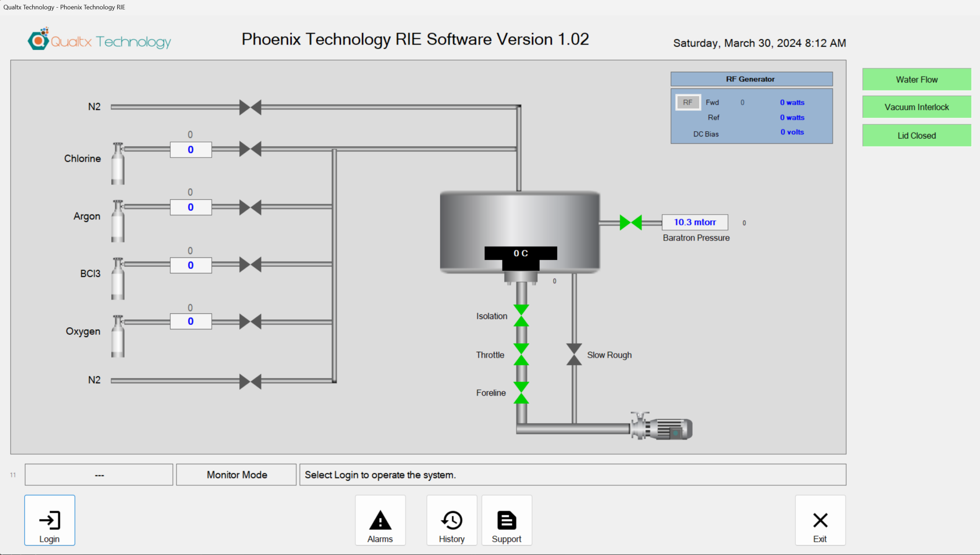980x555 pixels.
Task: Toggle the Oxygen gas line valve
Action: pyautogui.click(x=250, y=322)
